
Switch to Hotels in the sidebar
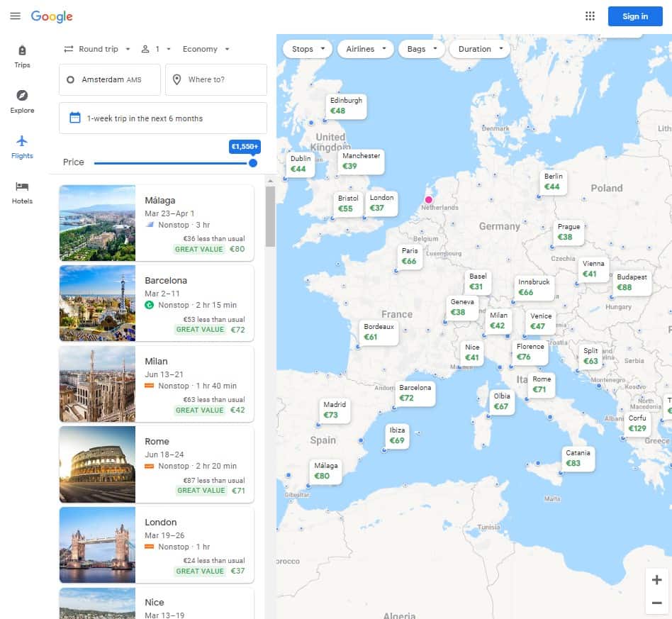coord(22,193)
